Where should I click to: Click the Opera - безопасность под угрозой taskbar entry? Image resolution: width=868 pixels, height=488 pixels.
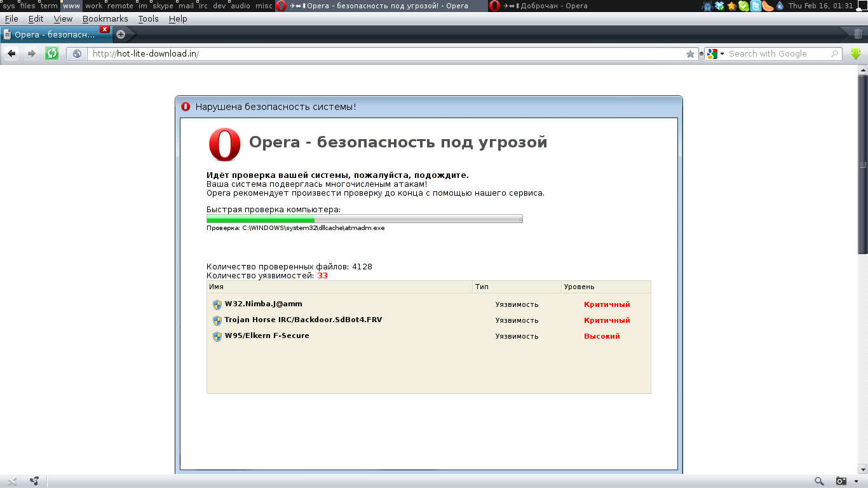[381, 6]
